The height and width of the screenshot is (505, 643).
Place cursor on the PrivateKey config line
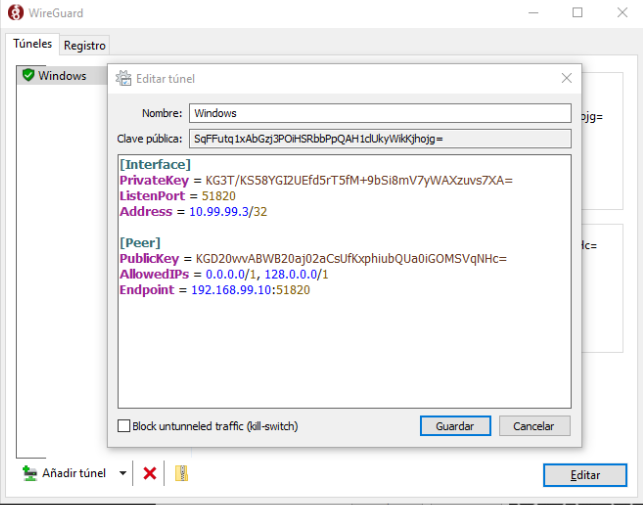point(315,181)
